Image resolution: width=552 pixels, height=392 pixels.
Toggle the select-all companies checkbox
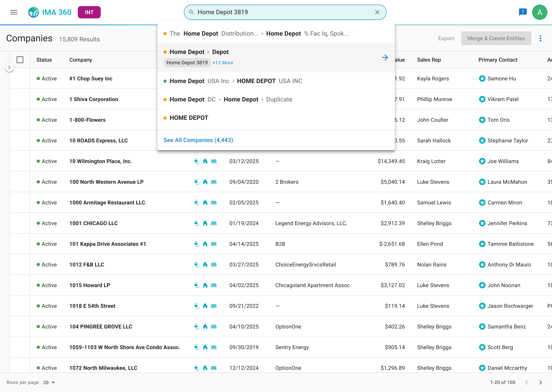(20, 60)
